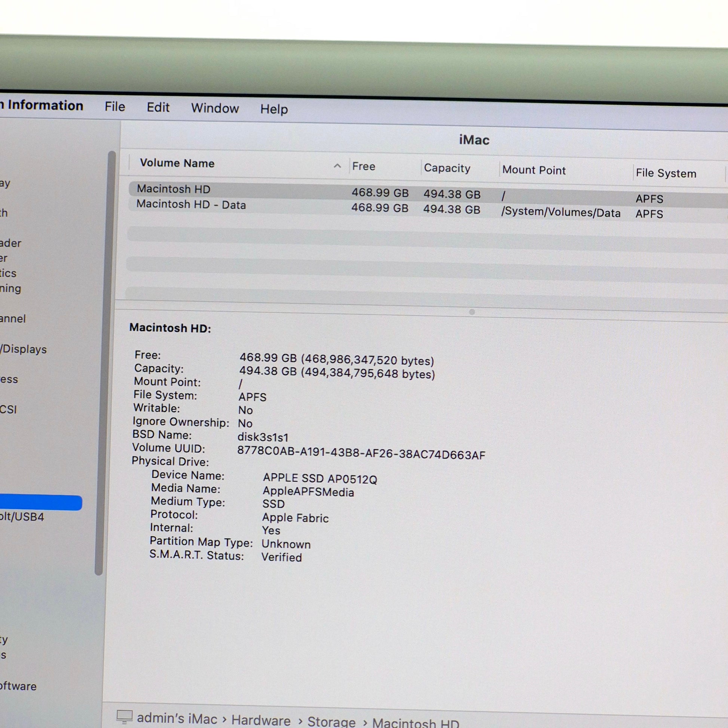Select the Thunderbolt/USB4 sidebar item
This screenshot has height=728, width=728.
click(22, 517)
